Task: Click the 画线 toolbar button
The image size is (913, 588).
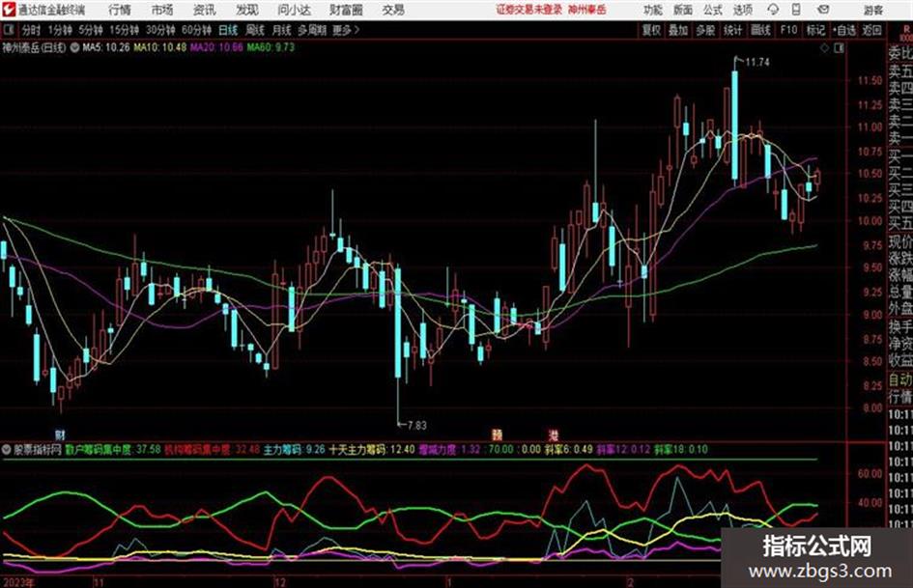Action: pos(760,30)
